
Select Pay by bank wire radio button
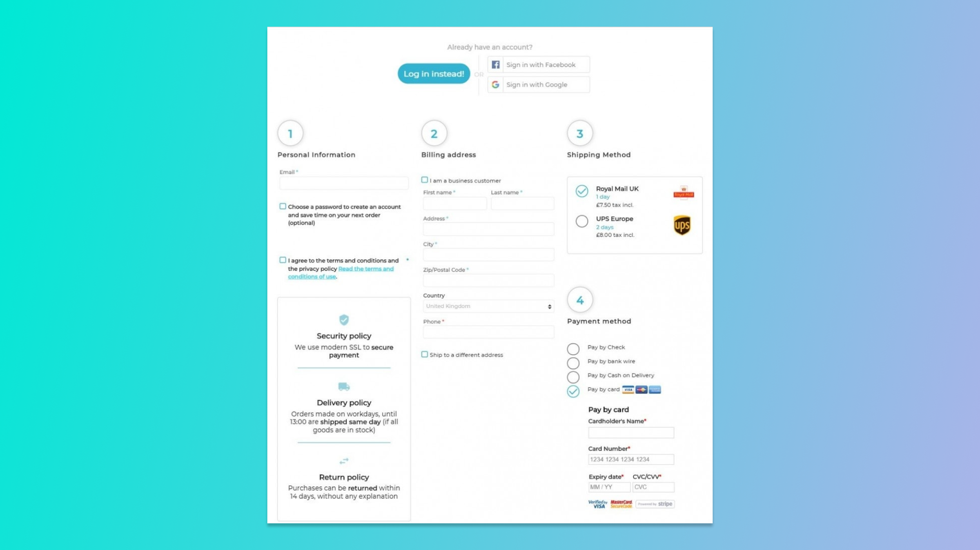(x=573, y=362)
